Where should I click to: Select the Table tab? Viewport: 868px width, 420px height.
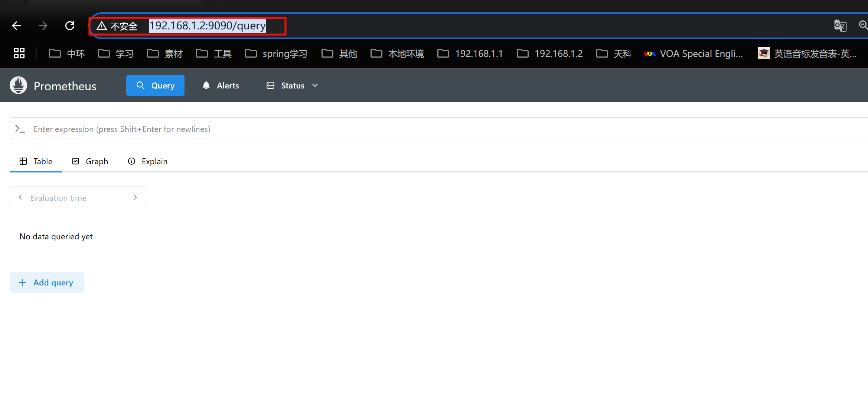[36, 161]
